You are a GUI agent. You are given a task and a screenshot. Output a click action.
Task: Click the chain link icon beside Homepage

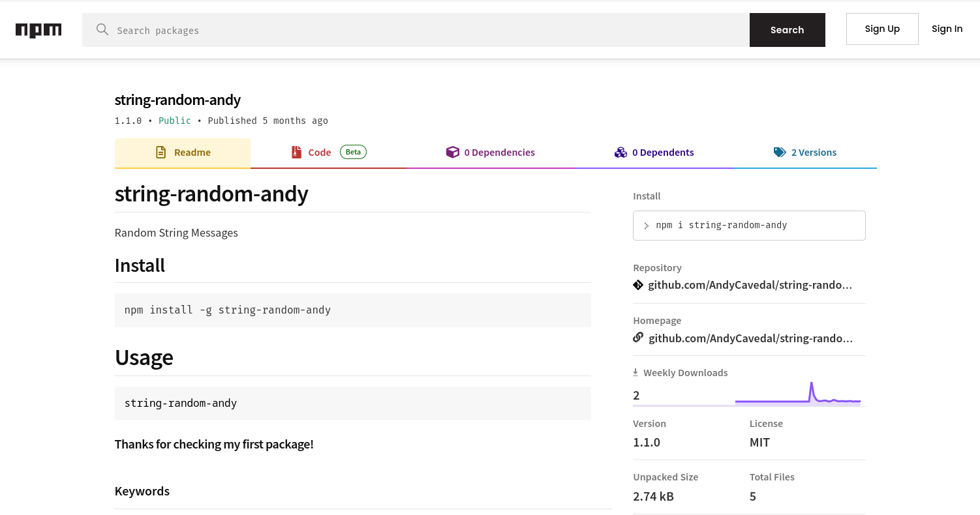tap(637, 337)
